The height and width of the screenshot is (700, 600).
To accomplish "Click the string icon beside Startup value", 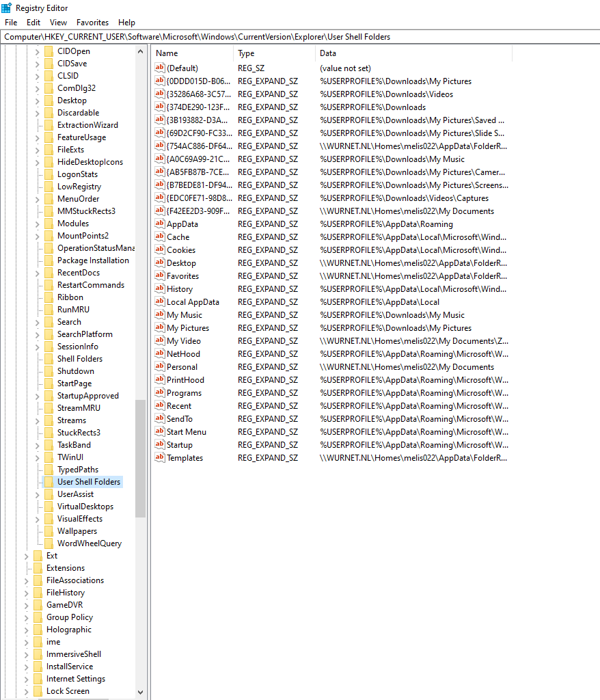I will pos(160,444).
